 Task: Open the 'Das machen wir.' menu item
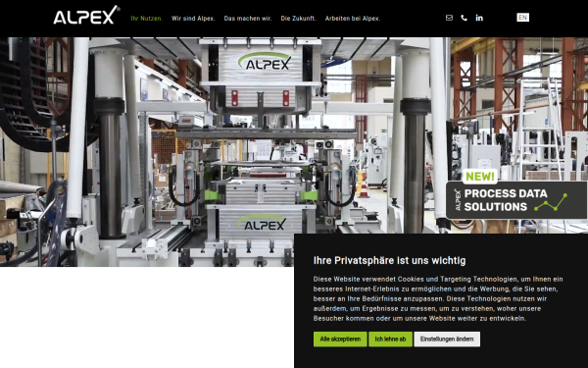click(248, 18)
